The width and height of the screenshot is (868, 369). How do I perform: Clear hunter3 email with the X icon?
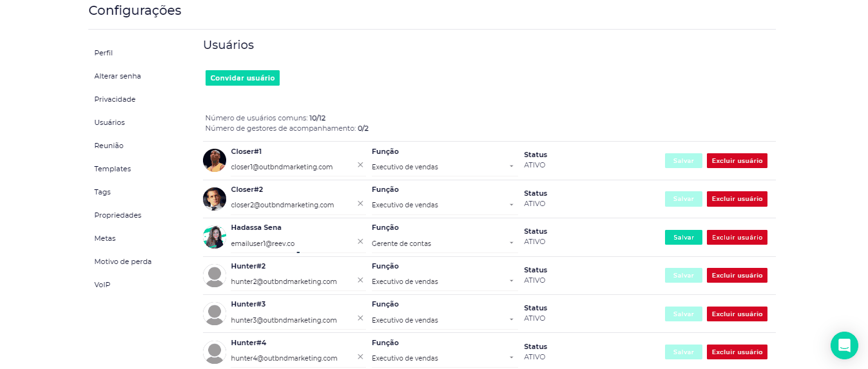360,319
